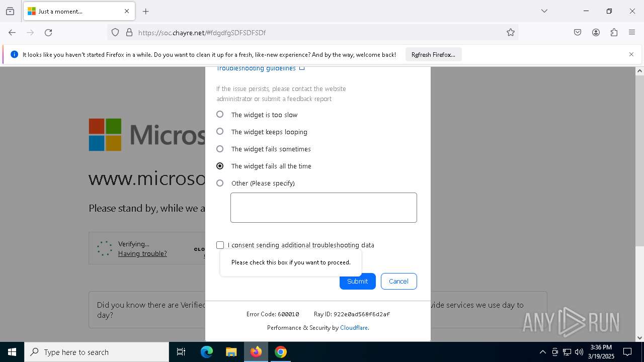Open the taskbar clock and date
Image resolution: width=644 pixels, height=362 pixels.
point(601,352)
